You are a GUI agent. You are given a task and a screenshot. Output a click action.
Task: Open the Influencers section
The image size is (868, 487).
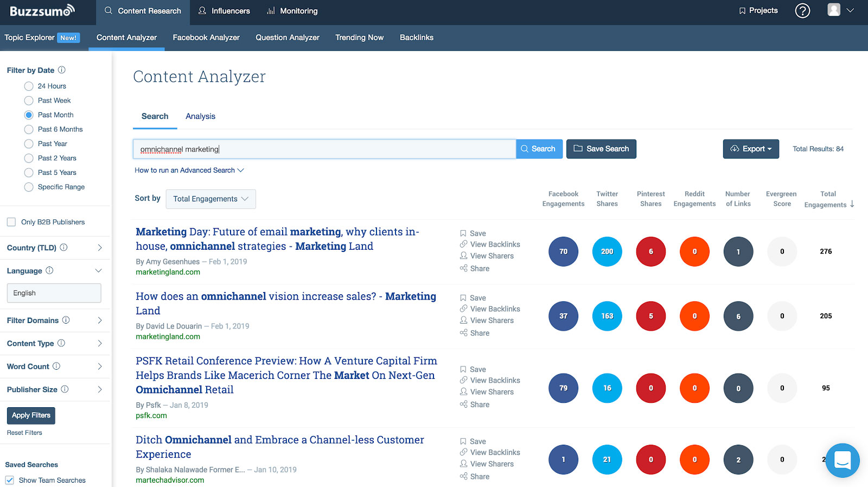click(224, 11)
